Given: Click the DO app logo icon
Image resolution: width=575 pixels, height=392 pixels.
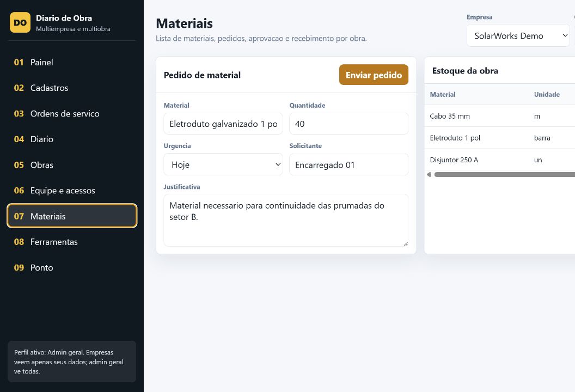Looking at the screenshot, I should tap(20, 22).
